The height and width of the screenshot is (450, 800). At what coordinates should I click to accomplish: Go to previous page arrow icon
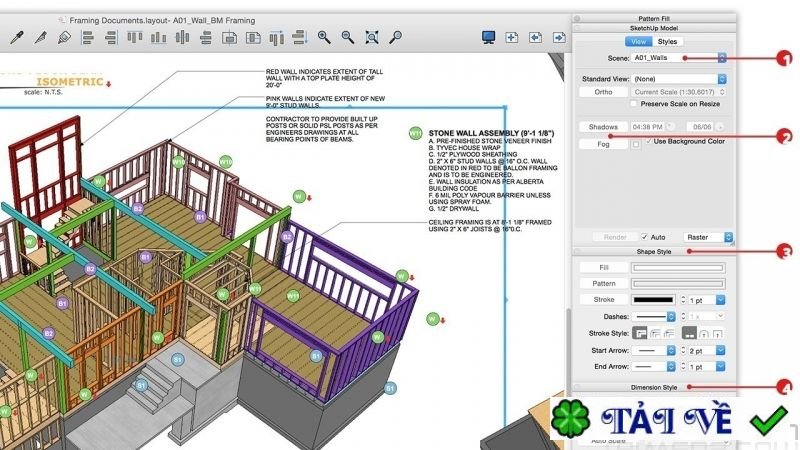pos(535,37)
